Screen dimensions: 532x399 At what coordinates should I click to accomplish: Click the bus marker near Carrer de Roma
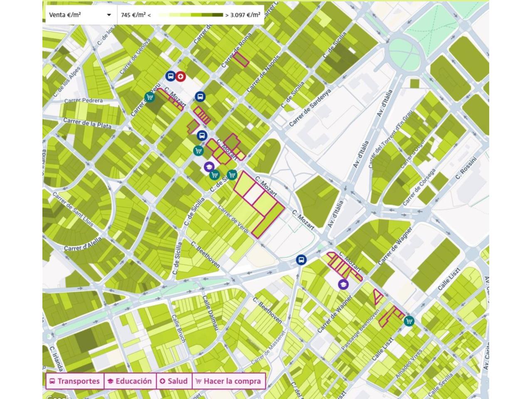coord(200,97)
